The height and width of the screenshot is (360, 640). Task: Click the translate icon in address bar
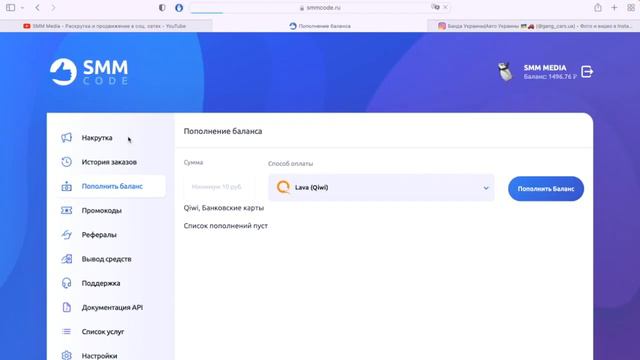click(436, 7)
